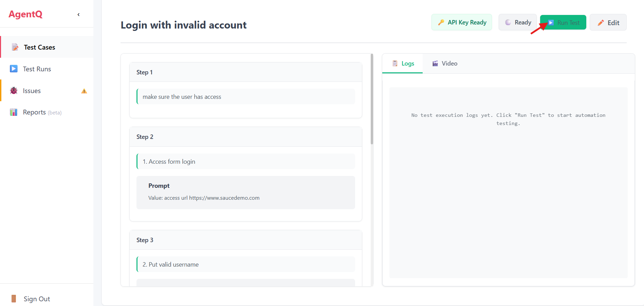644x306 pixels.
Task: Click the Test Cases notepad icon
Action: 15,47
